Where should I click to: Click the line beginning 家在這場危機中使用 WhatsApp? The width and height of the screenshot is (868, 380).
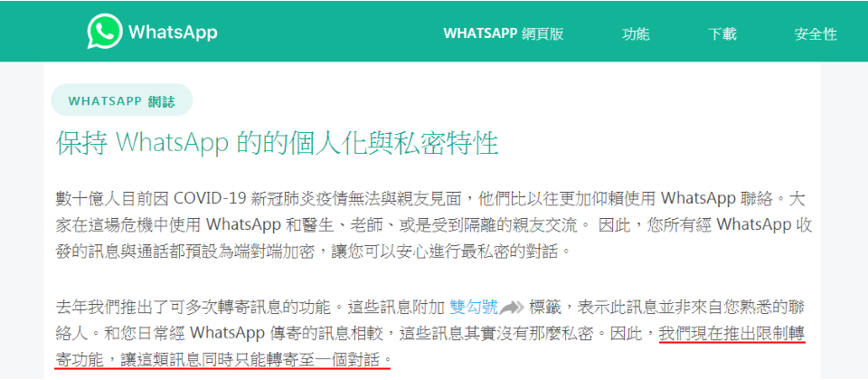pyautogui.click(x=434, y=225)
